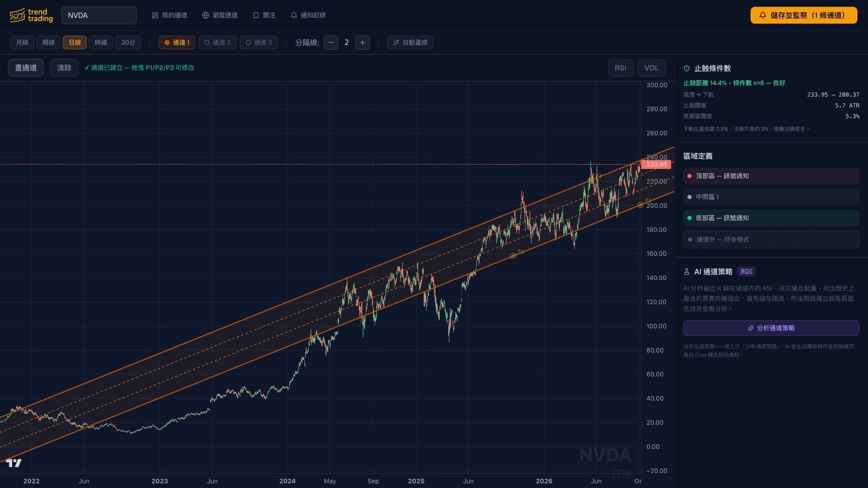Click the NVDA ticker input field
The width and height of the screenshot is (868, 488).
99,15
